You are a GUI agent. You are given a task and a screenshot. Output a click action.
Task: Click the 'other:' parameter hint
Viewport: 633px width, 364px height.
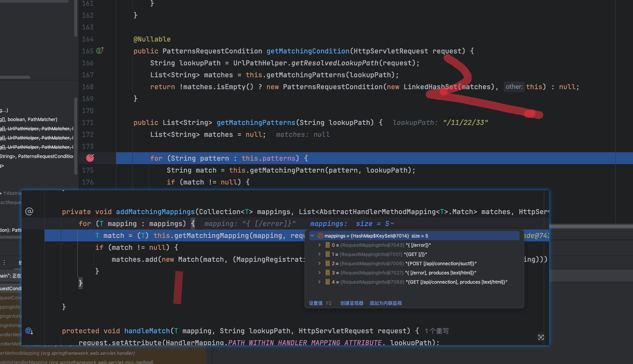pos(514,87)
